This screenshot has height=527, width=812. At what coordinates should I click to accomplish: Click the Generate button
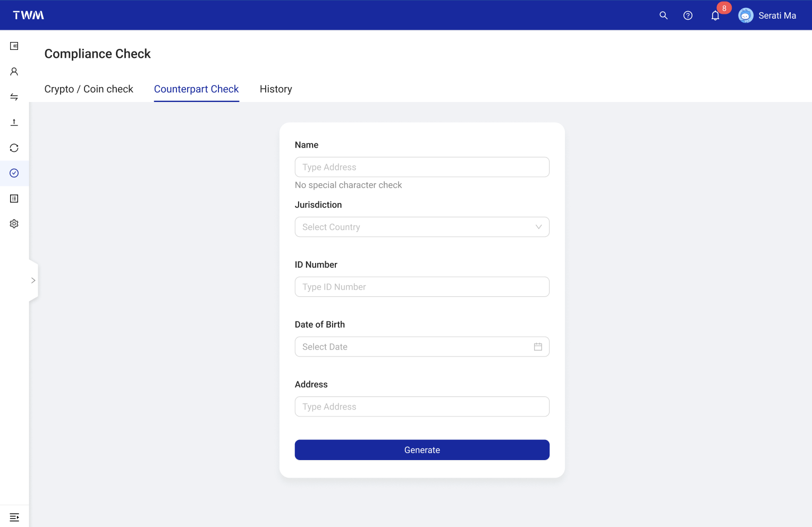(x=422, y=450)
